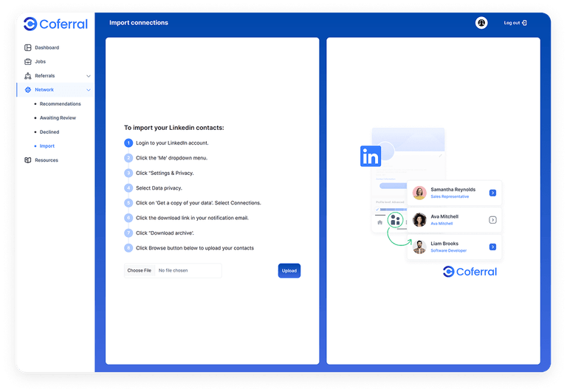Open the Dashboard page

[47, 47]
